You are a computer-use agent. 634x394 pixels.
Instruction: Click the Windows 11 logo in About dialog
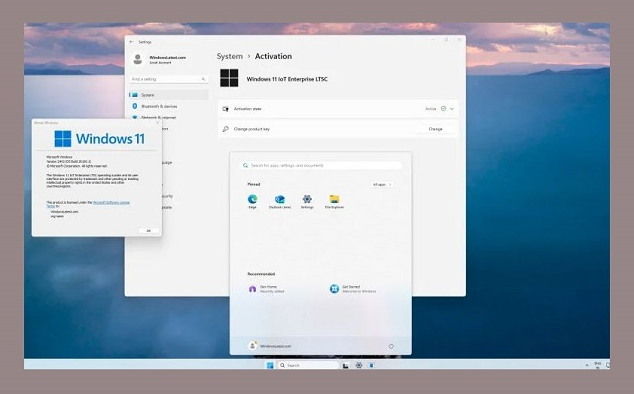coord(99,139)
